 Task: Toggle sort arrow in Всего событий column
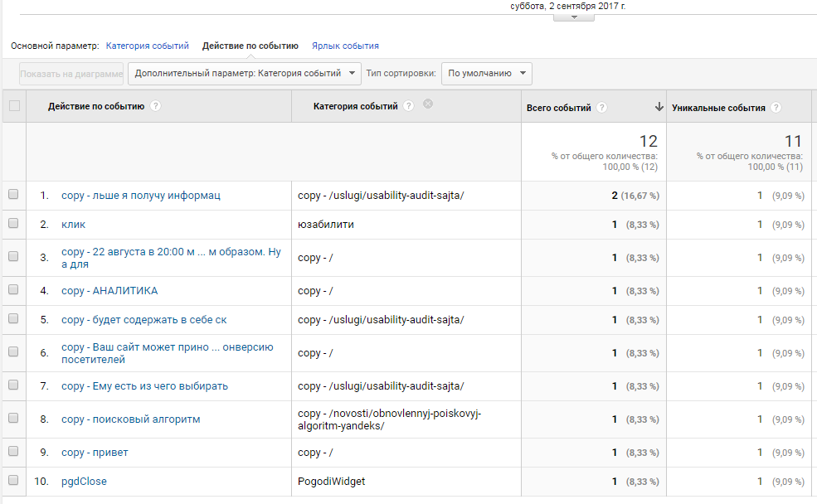pos(659,107)
